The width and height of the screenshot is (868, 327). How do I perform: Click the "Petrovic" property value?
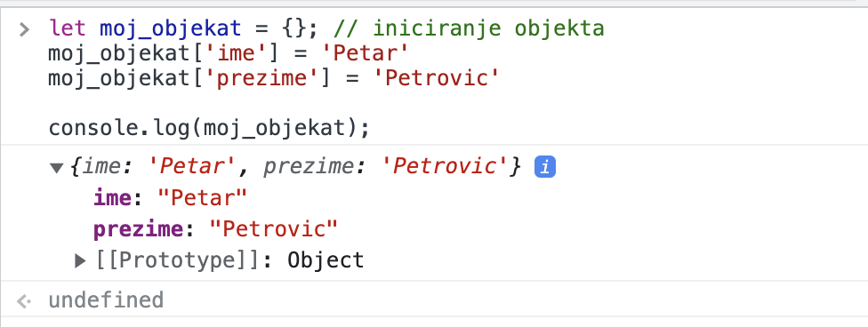pyautogui.click(x=273, y=229)
